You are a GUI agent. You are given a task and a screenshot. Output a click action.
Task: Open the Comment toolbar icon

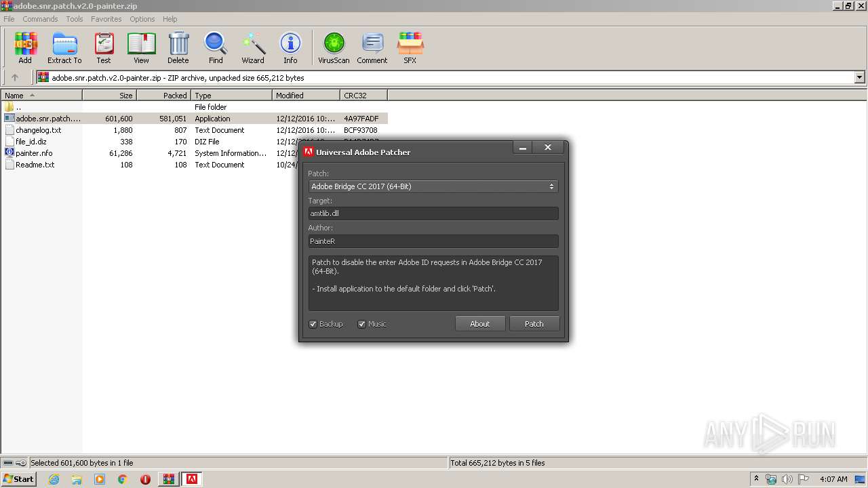click(372, 47)
